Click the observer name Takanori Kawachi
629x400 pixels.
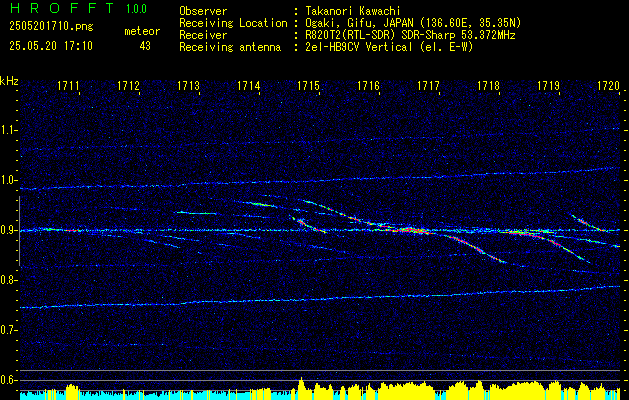[x=353, y=11]
